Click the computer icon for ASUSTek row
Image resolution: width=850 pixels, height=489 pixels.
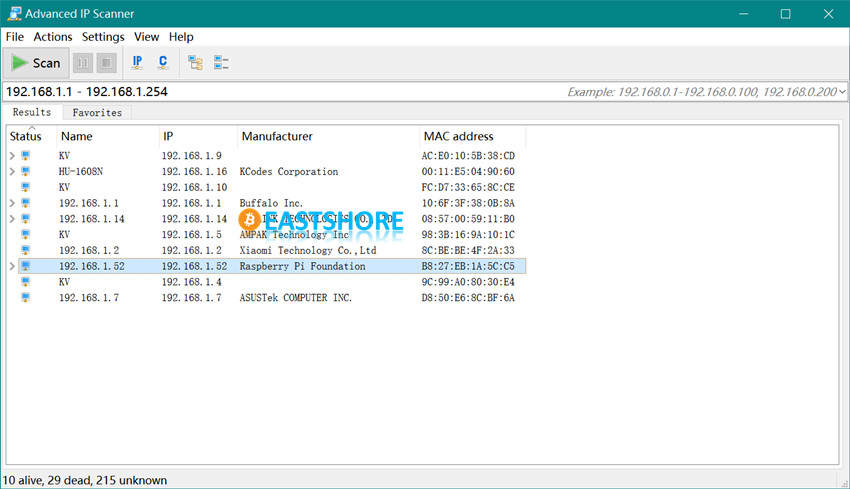click(x=25, y=298)
